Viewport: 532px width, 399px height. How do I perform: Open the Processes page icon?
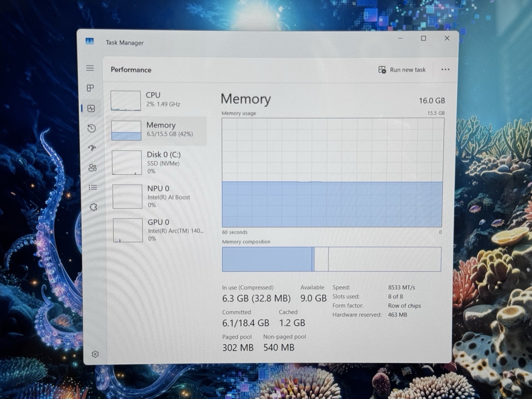(x=90, y=88)
